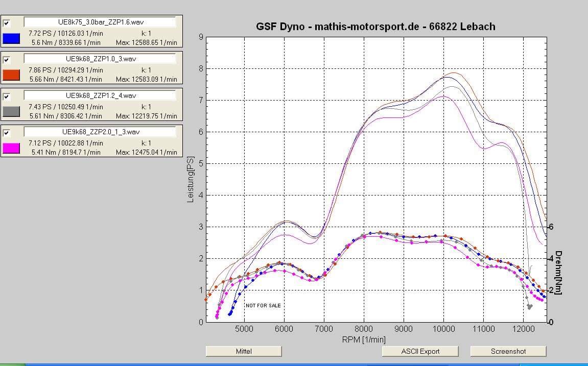Open the magenta curve color swatch
This screenshot has height=366, width=588.
(x=11, y=149)
